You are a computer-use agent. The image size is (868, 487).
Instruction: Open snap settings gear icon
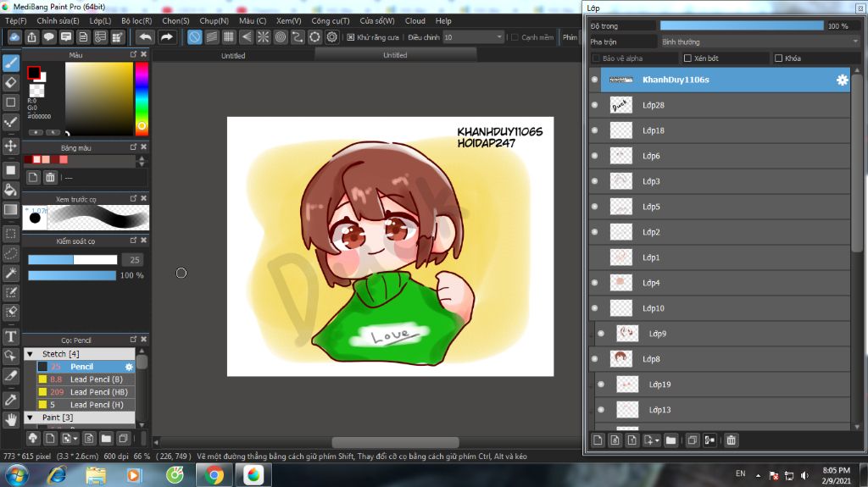pyautogui.click(x=331, y=37)
